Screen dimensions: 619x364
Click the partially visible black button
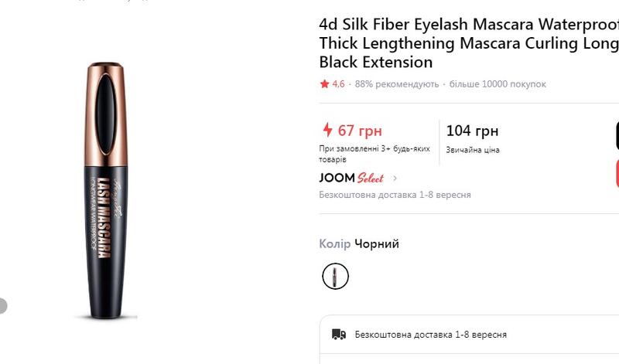point(617,135)
